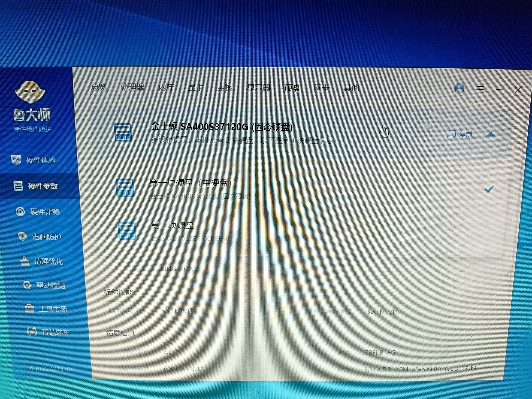Click the checkmark on first disk row
Viewport: 532px width, 399px height.
pyautogui.click(x=489, y=189)
